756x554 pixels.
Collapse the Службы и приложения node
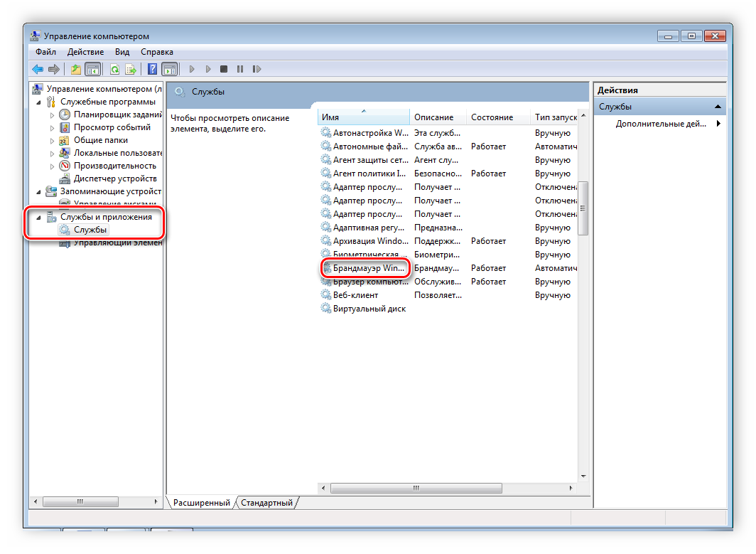(39, 217)
